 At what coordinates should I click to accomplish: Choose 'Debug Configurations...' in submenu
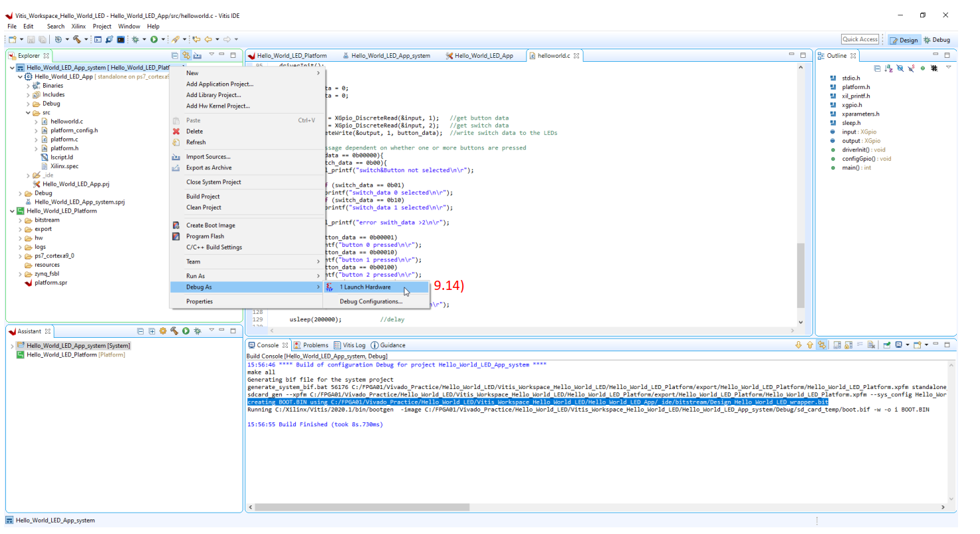376,301
